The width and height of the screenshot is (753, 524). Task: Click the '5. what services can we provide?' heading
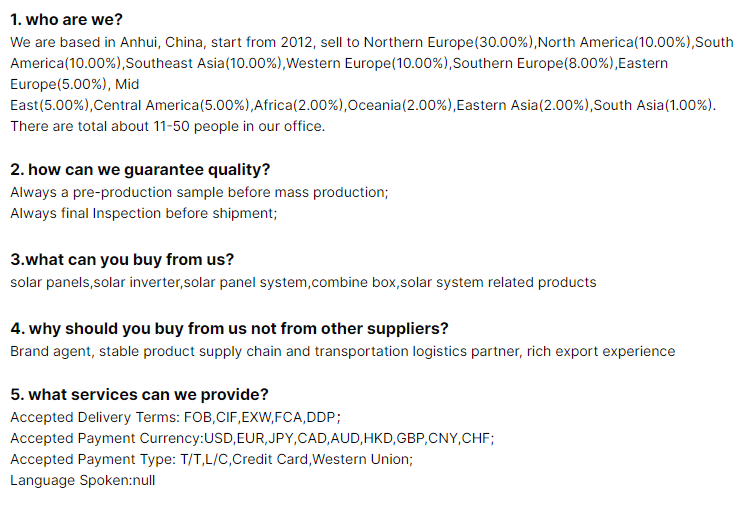pos(139,394)
